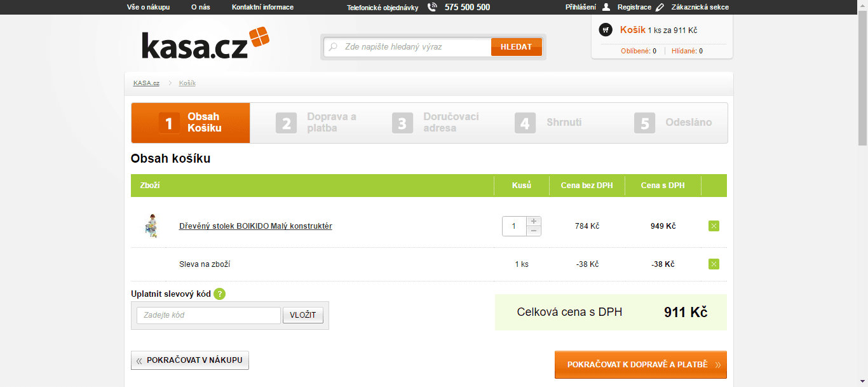Open Dřevěný stolek BOIKIDO Malý konstruktér link
Image resolution: width=868 pixels, height=387 pixels.
tap(255, 226)
